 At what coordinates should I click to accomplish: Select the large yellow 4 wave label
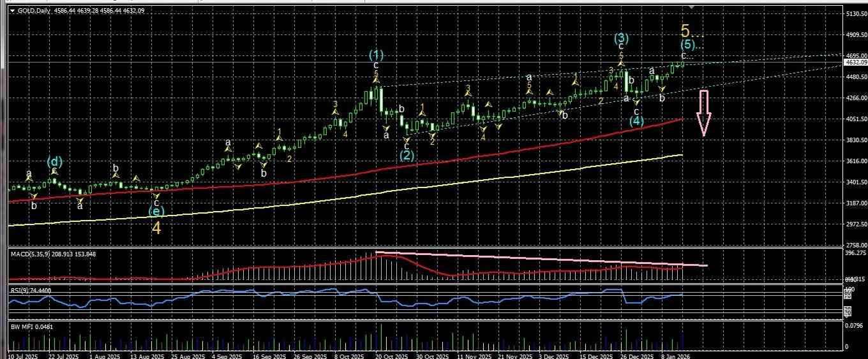click(x=156, y=226)
